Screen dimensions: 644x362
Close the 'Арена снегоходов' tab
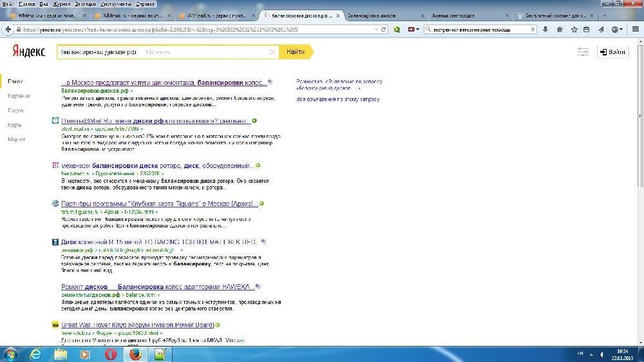(507, 15)
